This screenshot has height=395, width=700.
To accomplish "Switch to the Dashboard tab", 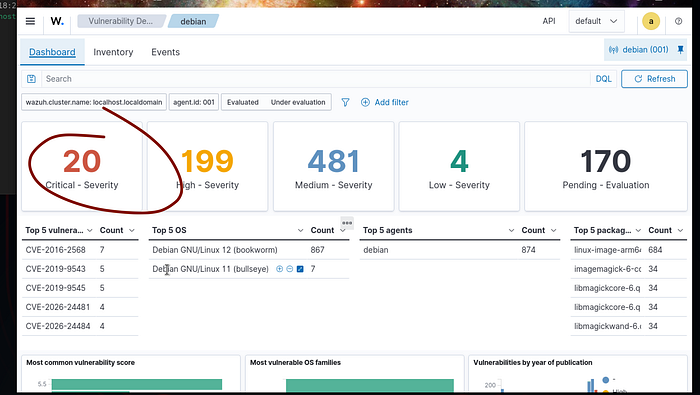I will (x=52, y=52).
